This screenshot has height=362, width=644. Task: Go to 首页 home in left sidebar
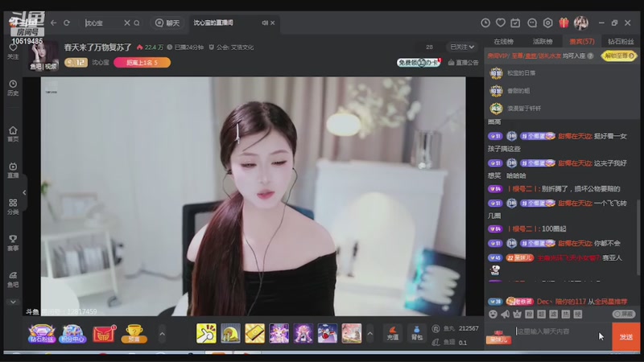(13, 134)
